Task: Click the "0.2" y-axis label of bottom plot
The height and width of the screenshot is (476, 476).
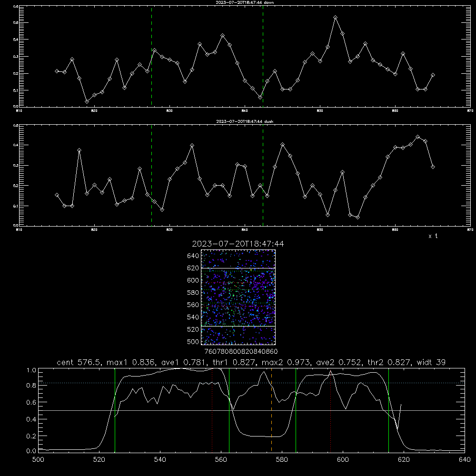Action: tap(31, 436)
